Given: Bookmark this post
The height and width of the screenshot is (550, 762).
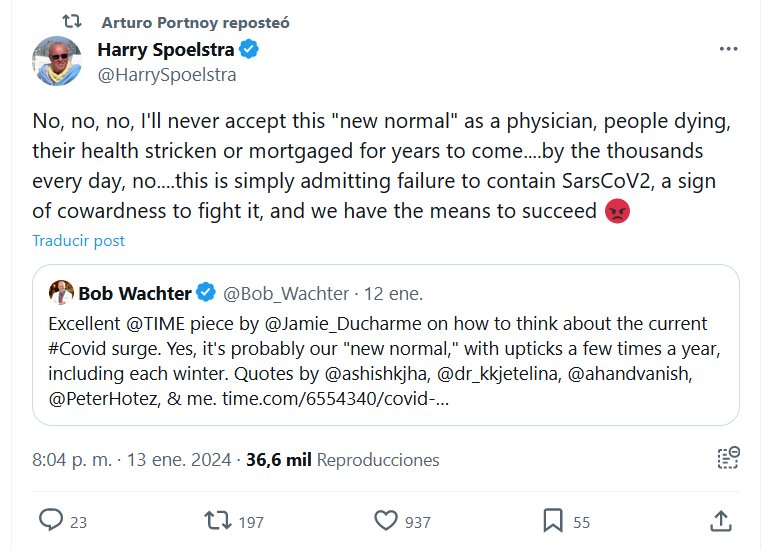Looking at the screenshot, I should tap(552, 520).
